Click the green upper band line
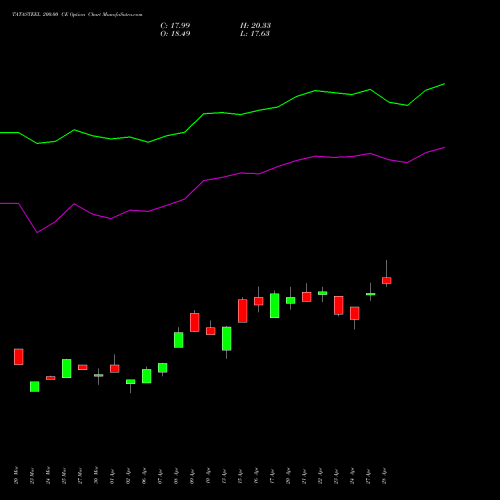Image resolution: width=500 pixels, height=500 pixels. coord(222,113)
